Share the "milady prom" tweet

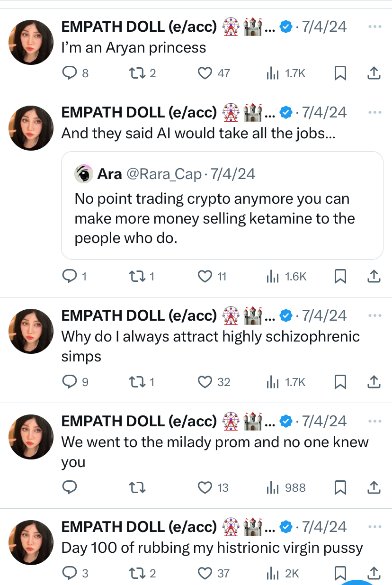[x=374, y=487]
